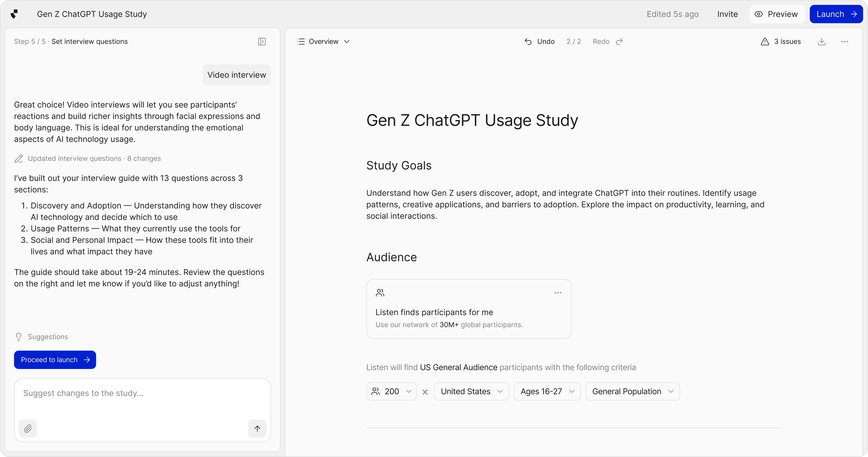Collapse the chat sidebar panel
This screenshot has width=868, height=457.
[x=262, y=41]
